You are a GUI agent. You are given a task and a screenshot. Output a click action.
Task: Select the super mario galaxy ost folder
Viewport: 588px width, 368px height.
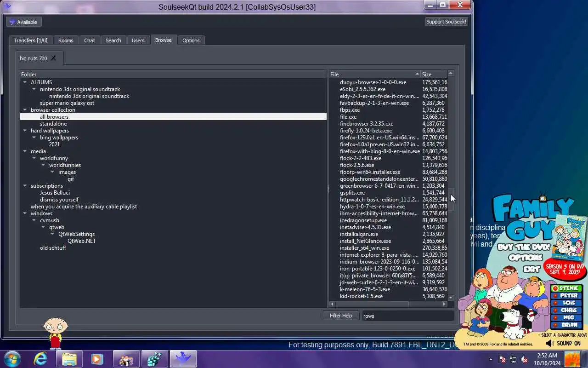click(x=67, y=103)
